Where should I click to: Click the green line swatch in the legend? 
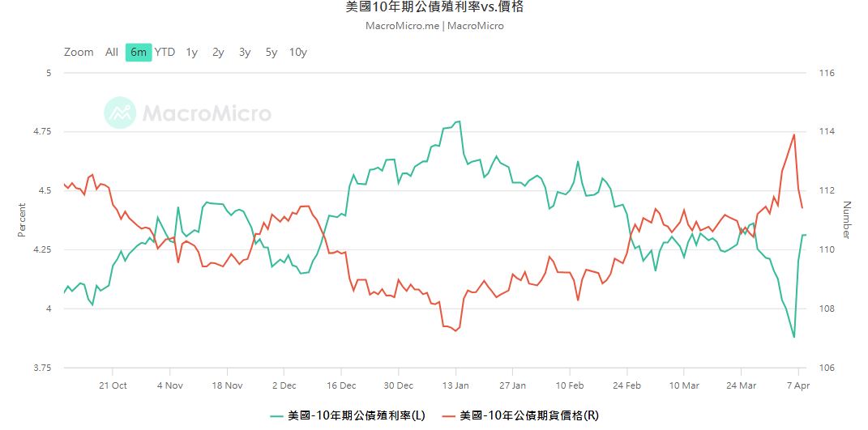pos(276,415)
